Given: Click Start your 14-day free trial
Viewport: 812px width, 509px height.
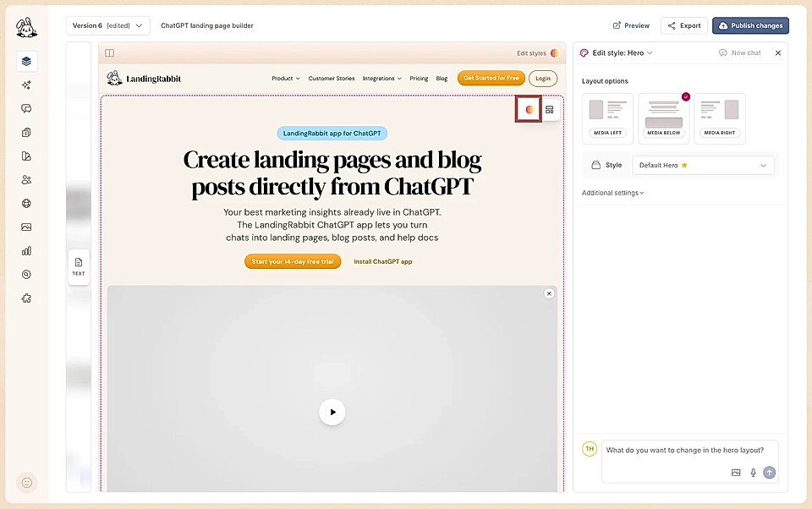Looking at the screenshot, I should (293, 261).
